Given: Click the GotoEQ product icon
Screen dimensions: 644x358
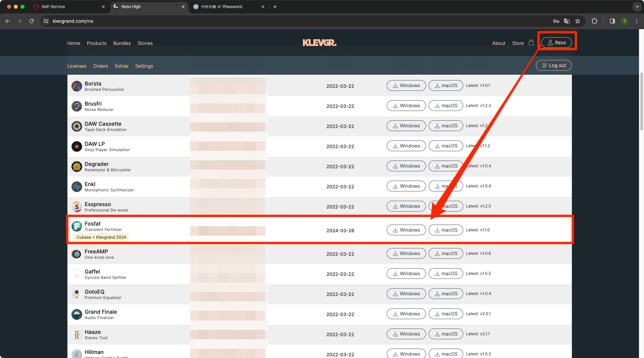Looking at the screenshot, I should pos(77,294).
